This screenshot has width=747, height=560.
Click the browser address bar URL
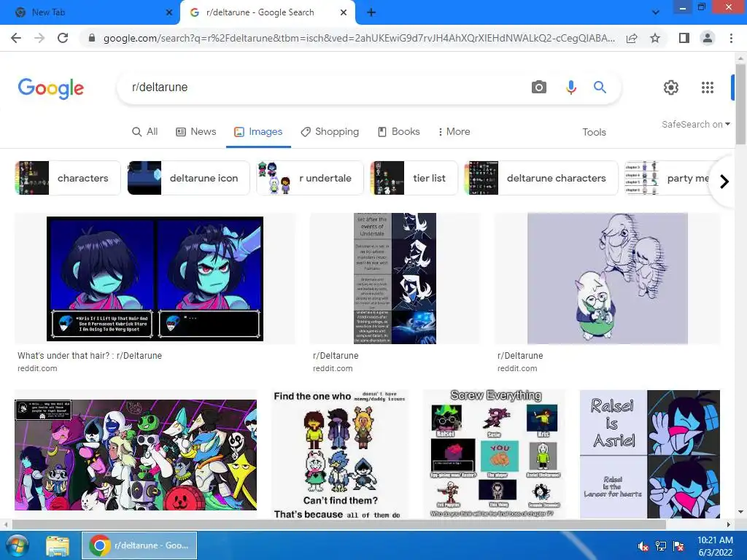click(x=358, y=38)
